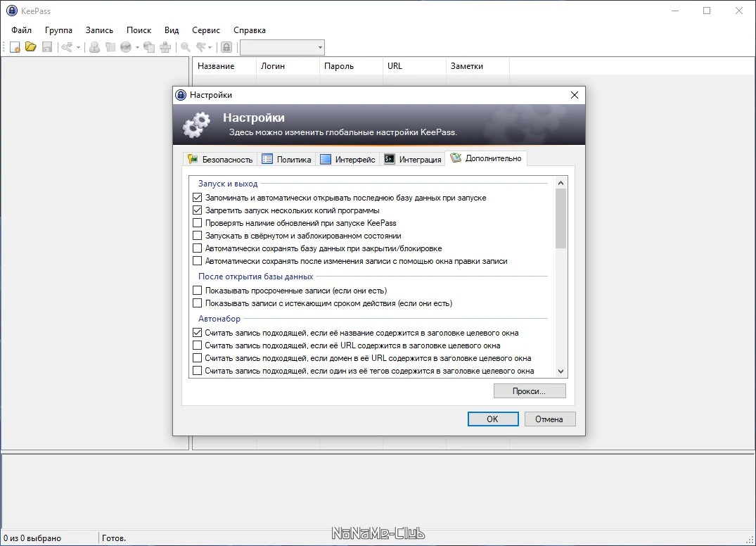Switch to the Интерфейс tab
Image resolution: width=756 pixels, height=546 pixels.
pyautogui.click(x=347, y=159)
